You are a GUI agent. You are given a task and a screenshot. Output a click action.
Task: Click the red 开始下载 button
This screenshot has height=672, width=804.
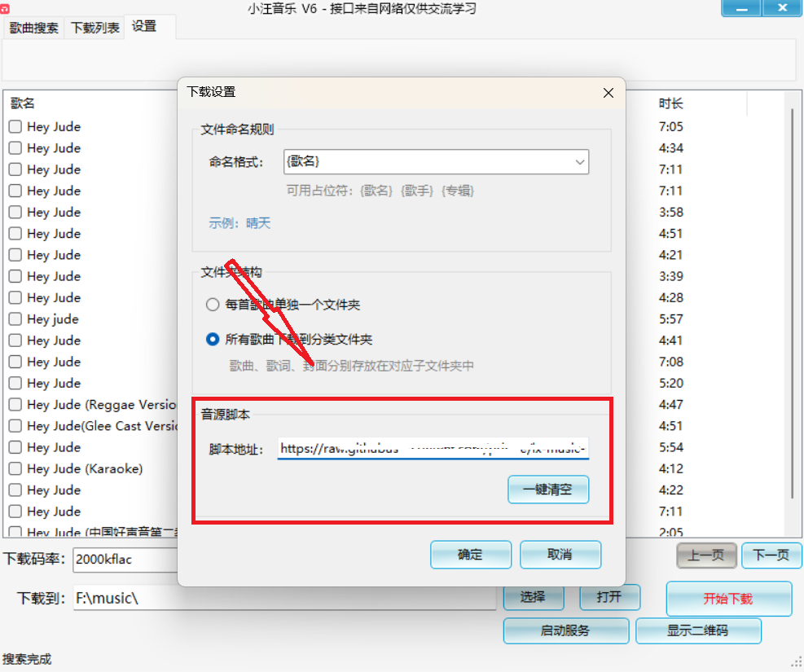tap(728, 599)
